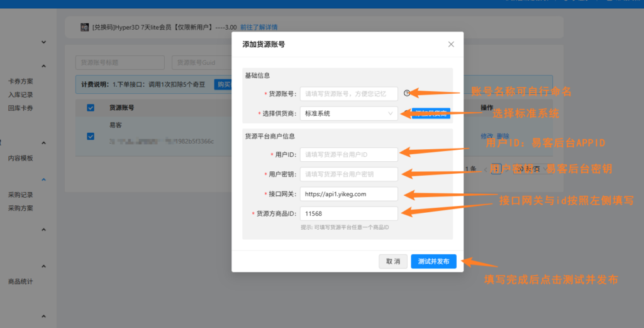The image size is (644, 328).
Task: Click the 用户密钥 input field
Action: tap(348, 174)
